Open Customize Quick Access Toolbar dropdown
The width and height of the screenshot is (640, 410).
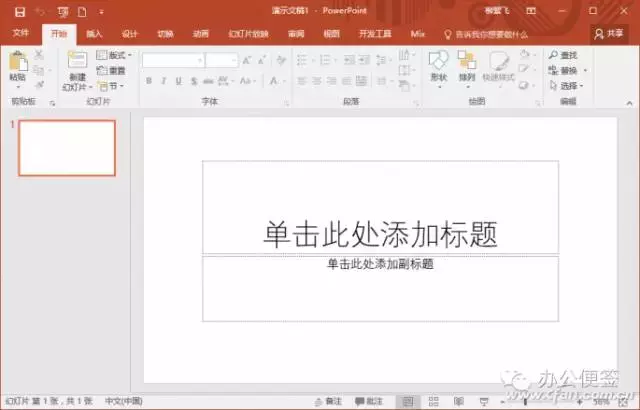click(101, 12)
